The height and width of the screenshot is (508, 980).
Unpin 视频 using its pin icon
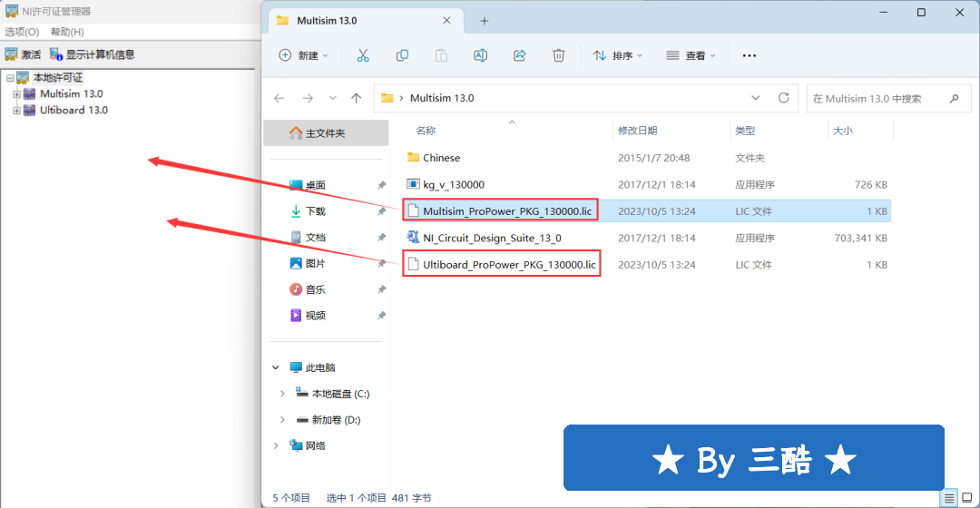(x=381, y=316)
